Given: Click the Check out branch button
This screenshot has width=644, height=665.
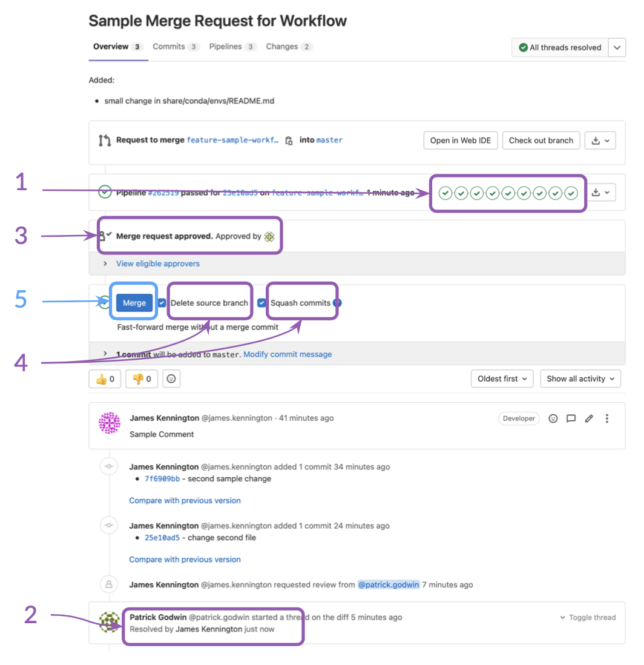Looking at the screenshot, I should (x=540, y=141).
